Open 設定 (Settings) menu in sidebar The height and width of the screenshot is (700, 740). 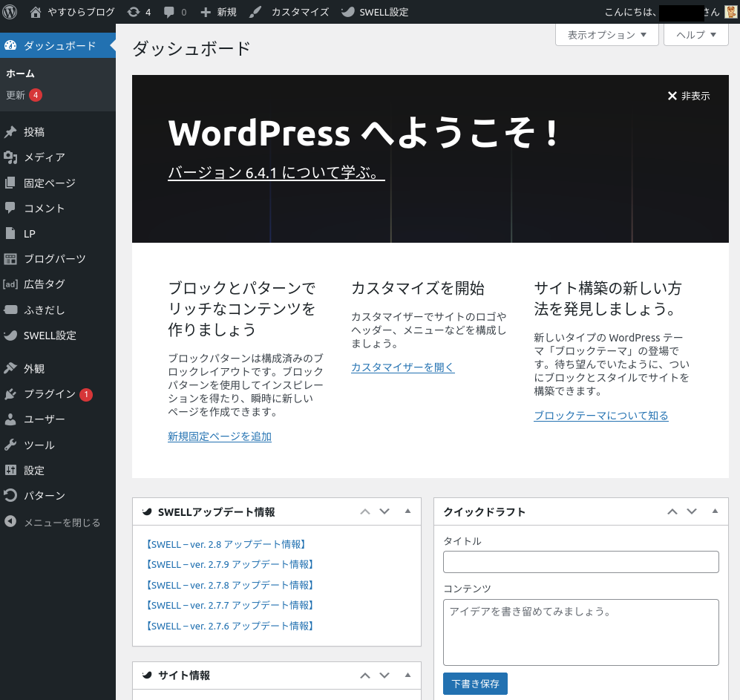(34, 471)
